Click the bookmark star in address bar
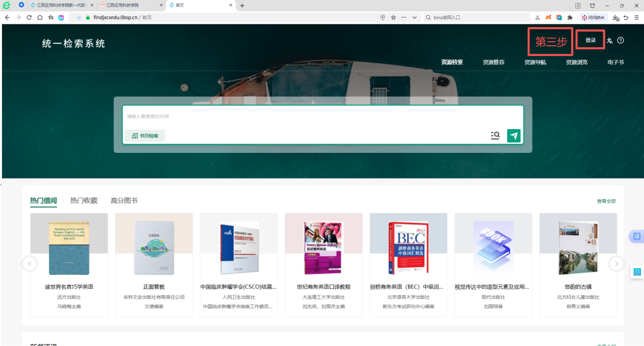 pyautogui.click(x=393, y=17)
